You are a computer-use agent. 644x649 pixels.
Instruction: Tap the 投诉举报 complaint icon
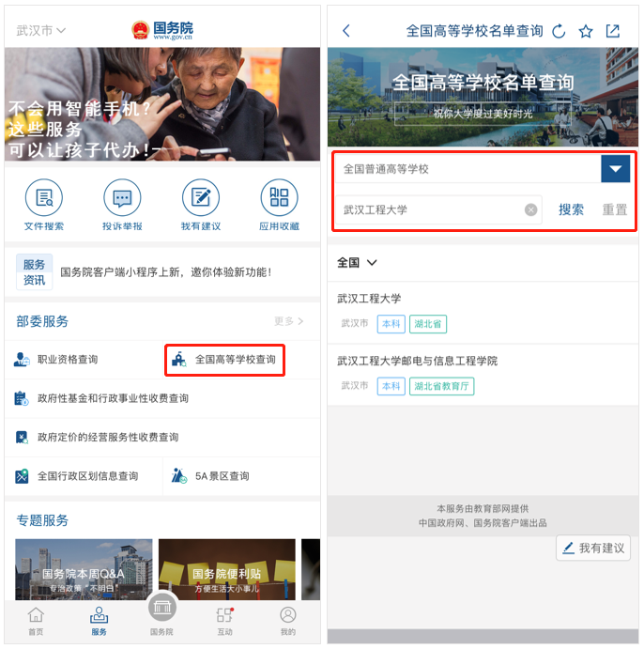tap(122, 197)
